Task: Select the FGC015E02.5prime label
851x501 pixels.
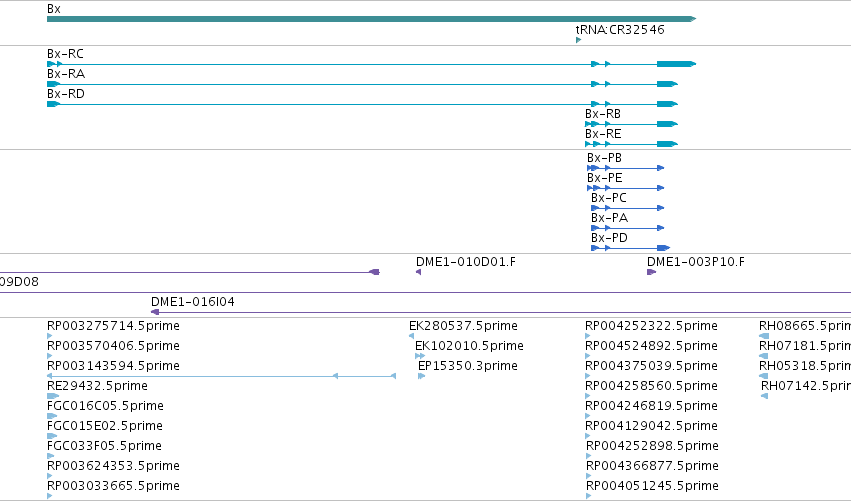Action: pos(105,426)
